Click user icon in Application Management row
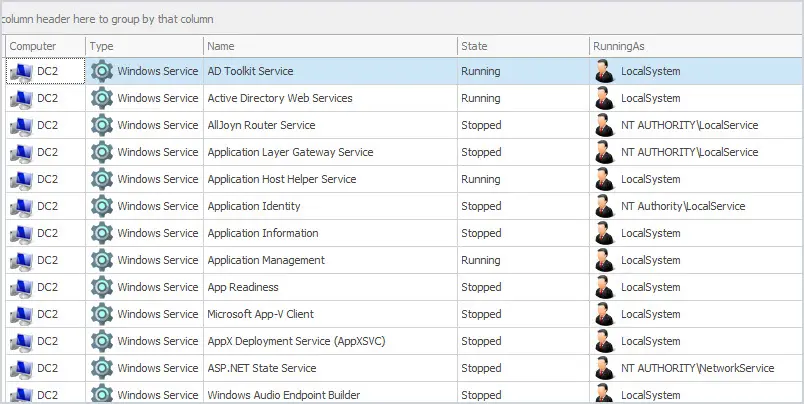Screen dimensions: 804x404 click(604, 260)
